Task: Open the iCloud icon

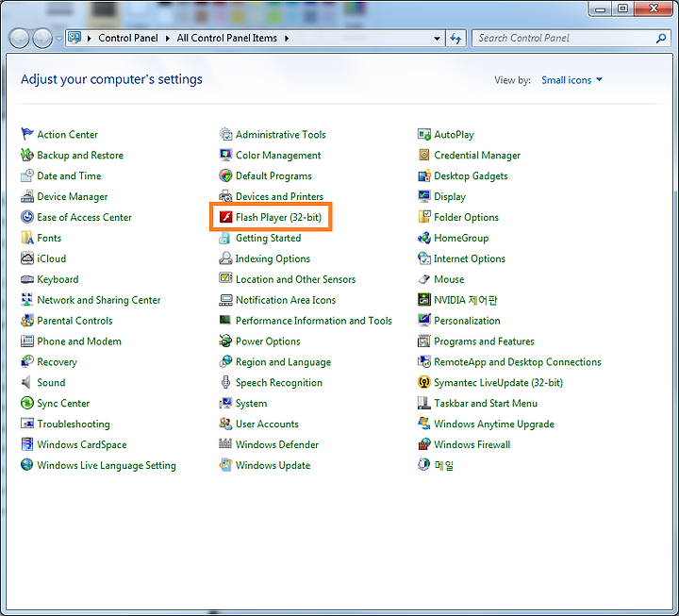Action: (x=26, y=258)
